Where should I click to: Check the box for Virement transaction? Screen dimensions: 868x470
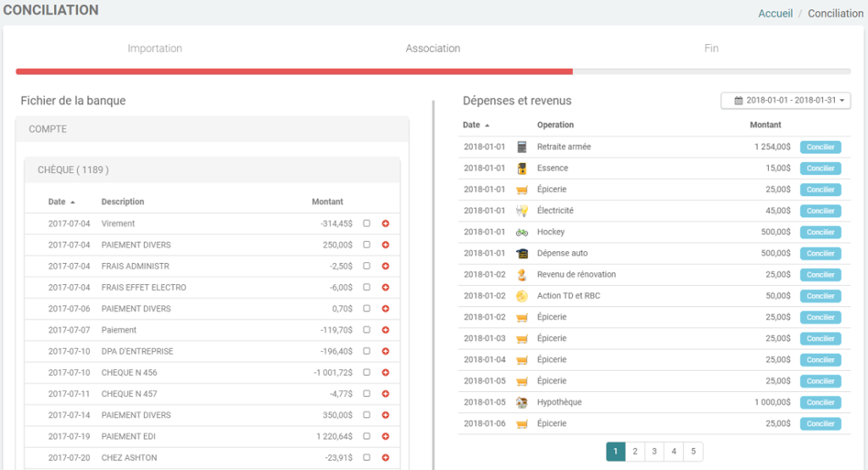pos(366,224)
